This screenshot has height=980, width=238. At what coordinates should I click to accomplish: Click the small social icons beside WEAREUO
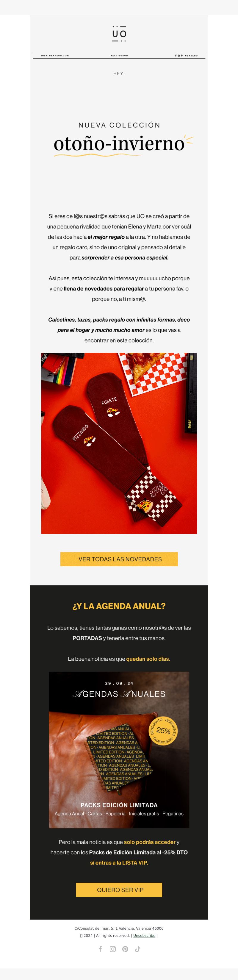(x=179, y=56)
